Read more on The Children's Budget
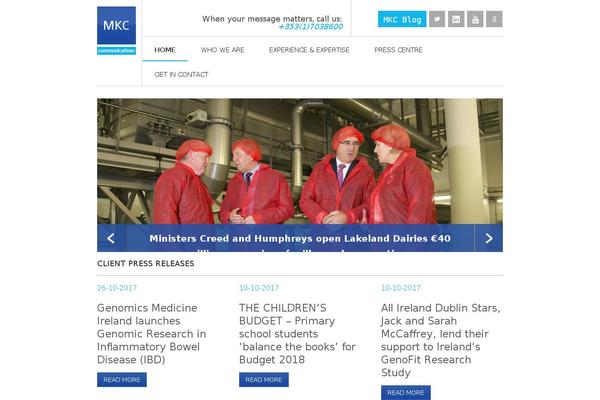This screenshot has width=600, height=400. click(264, 380)
